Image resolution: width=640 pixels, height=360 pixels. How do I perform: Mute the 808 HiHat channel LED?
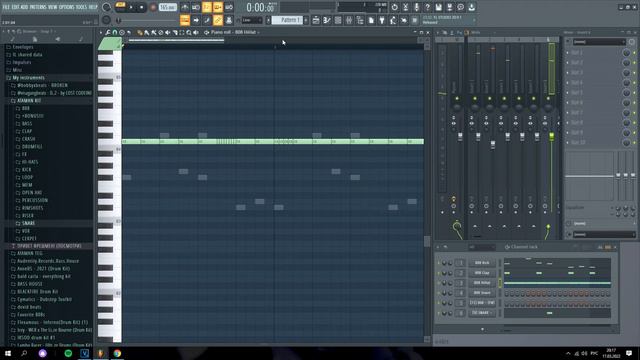tap(439, 283)
